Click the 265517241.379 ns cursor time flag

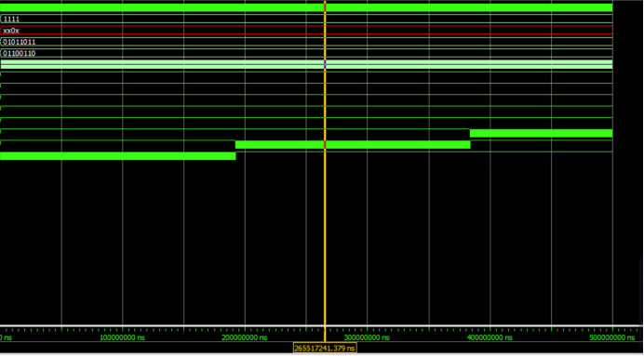coord(325,349)
